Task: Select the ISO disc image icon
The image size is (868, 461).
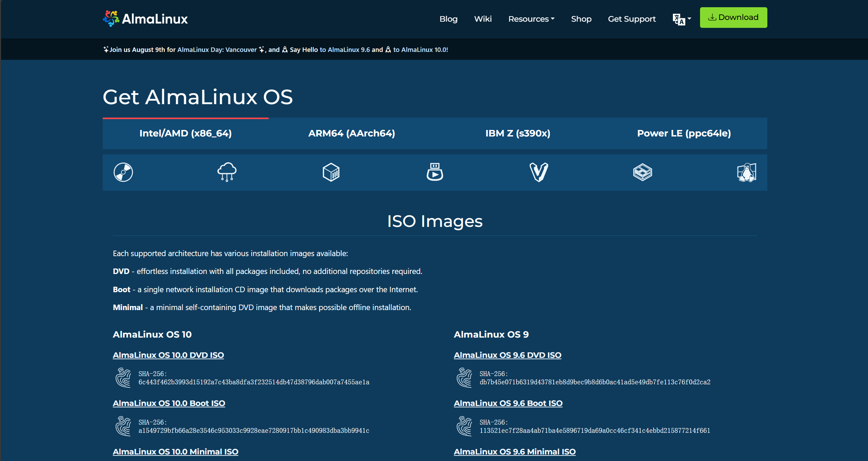Action: point(123,172)
